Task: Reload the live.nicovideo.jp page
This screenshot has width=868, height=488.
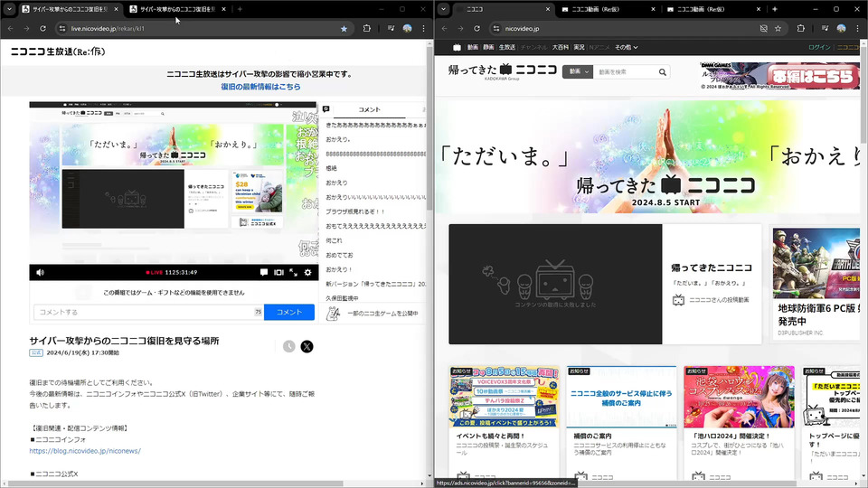Action: (x=42, y=28)
